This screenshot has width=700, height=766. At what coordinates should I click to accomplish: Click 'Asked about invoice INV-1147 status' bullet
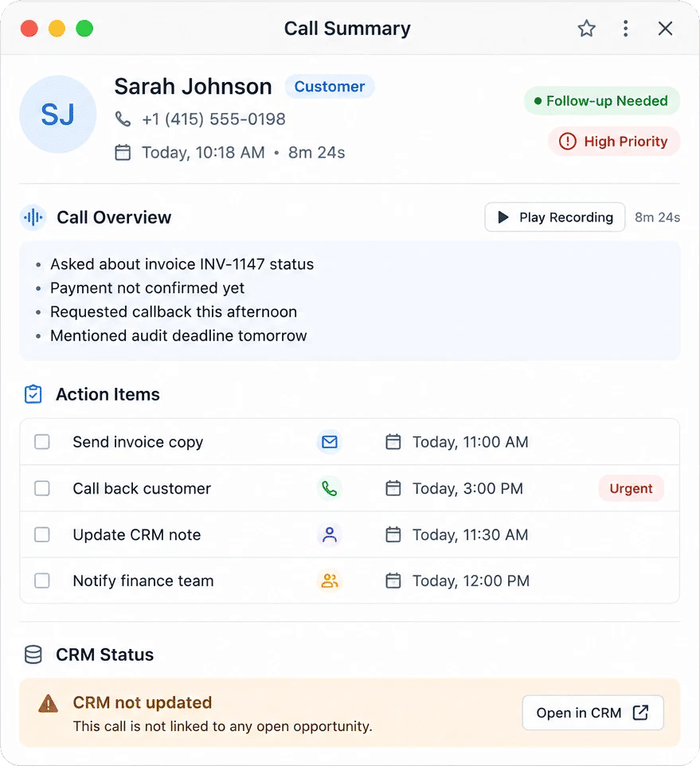tap(182, 264)
